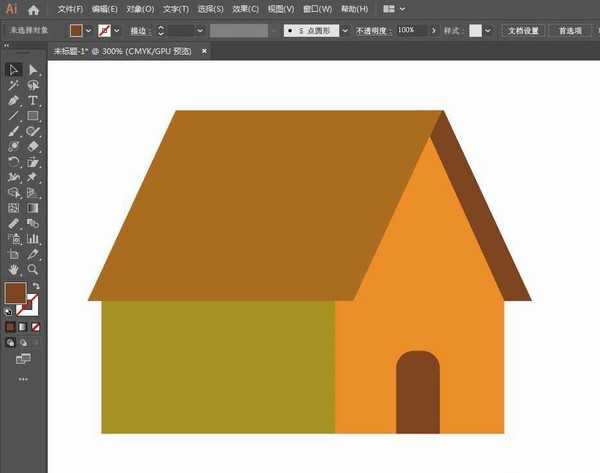This screenshot has height=473, width=600.
Task: Click the brown fill color swatch in toolbox
Action: pos(15,293)
